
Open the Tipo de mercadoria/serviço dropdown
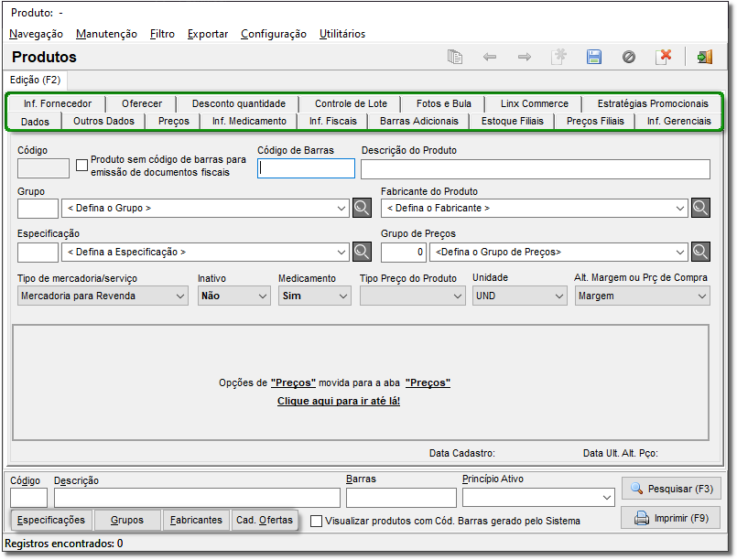[x=103, y=296]
